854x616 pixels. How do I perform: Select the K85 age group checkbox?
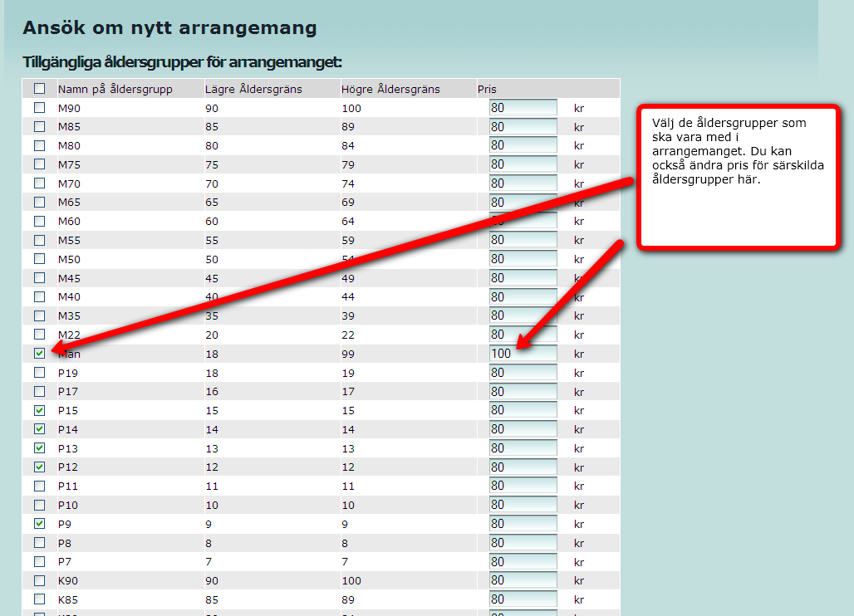pos(39,599)
